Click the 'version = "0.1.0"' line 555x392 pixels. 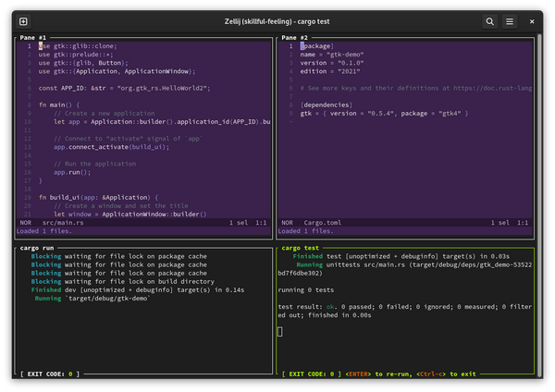(x=332, y=63)
